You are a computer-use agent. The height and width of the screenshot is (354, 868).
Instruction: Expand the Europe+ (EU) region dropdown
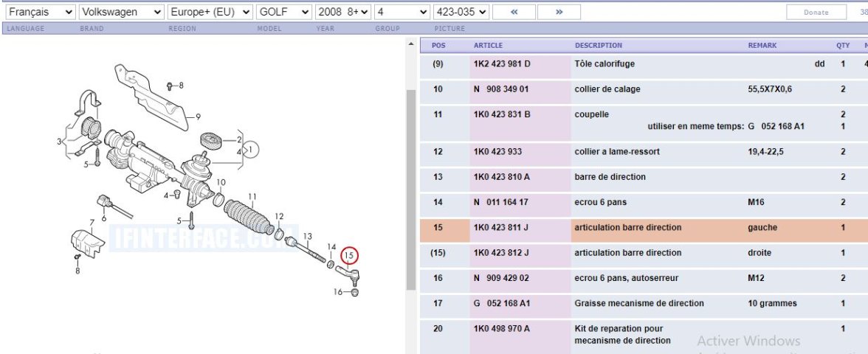pos(210,13)
